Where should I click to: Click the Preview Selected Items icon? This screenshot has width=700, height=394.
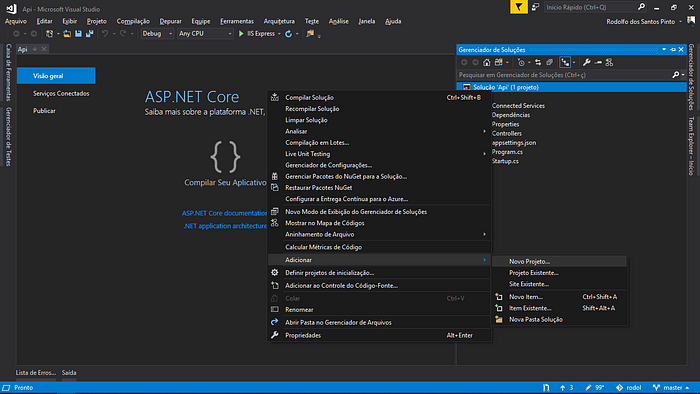point(598,62)
